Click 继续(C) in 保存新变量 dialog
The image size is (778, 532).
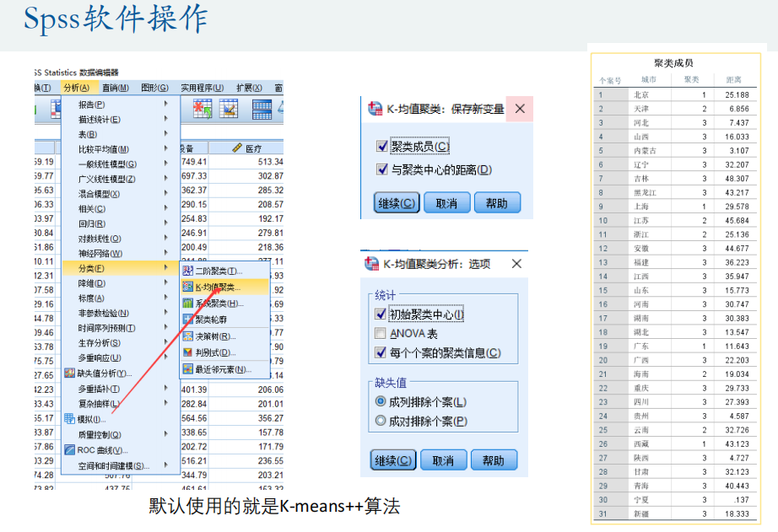coord(397,203)
